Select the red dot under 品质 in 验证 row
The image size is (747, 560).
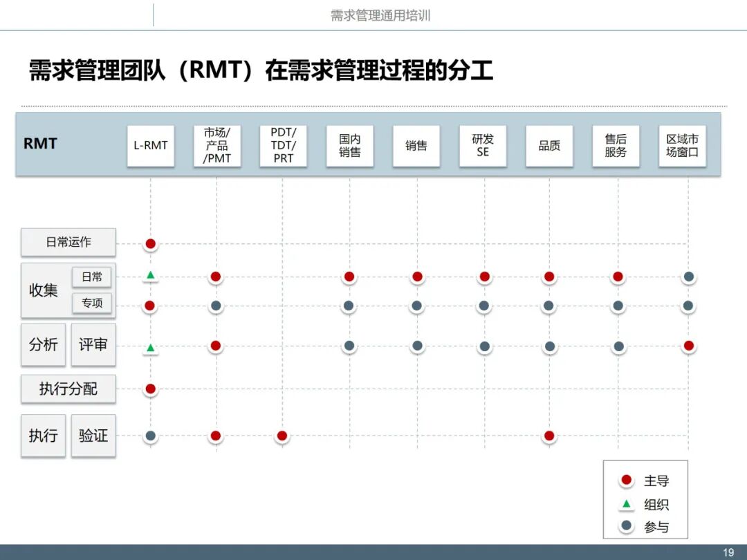549,436
